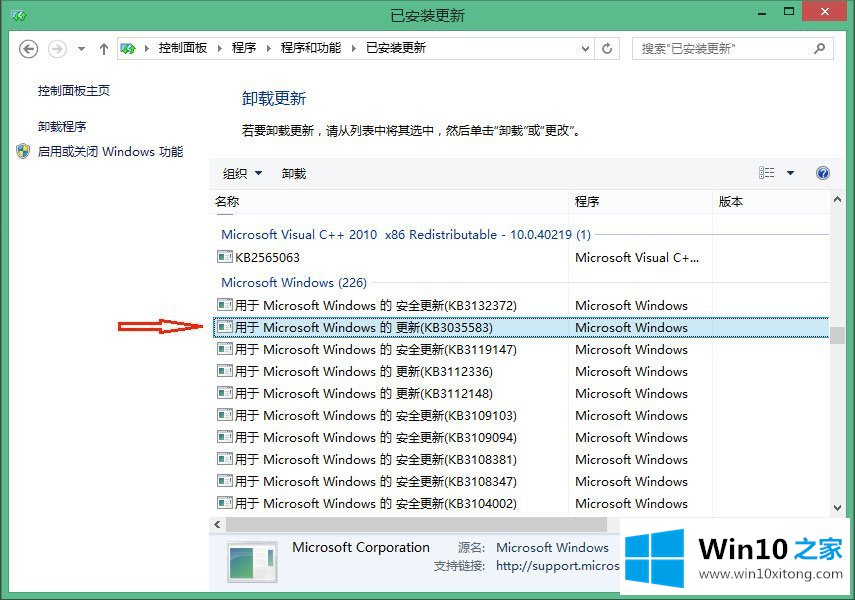The height and width of the screenshot is (600, 855).
Task: Click the icon next to KB2565063
Action: pyautogui.click(x=225, y=256)
